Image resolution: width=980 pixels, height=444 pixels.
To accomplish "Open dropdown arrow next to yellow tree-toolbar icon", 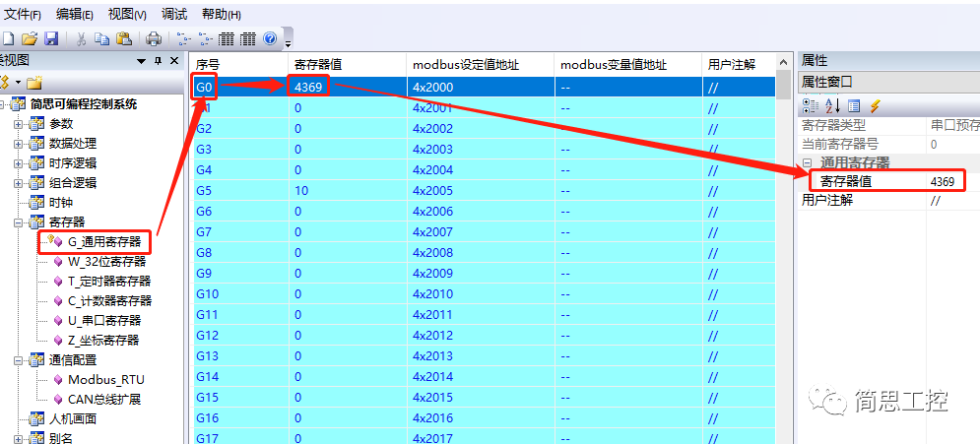I will click(19, 82).
